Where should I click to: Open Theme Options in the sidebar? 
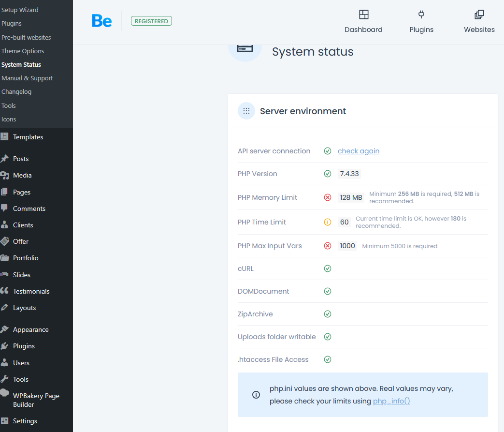pos(23,51)
